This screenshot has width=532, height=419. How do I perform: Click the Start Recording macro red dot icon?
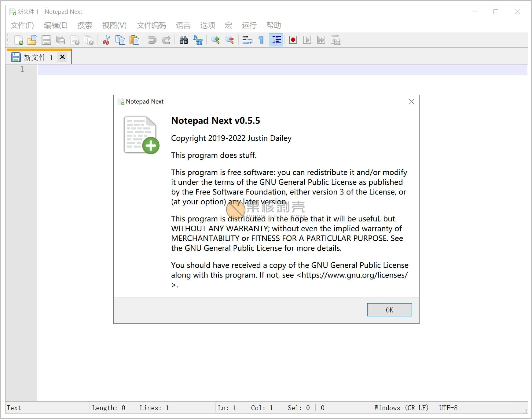coord(293,40)
